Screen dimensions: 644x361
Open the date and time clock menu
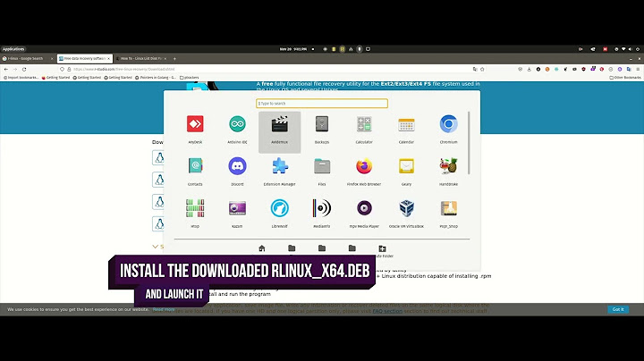[293, 49]
